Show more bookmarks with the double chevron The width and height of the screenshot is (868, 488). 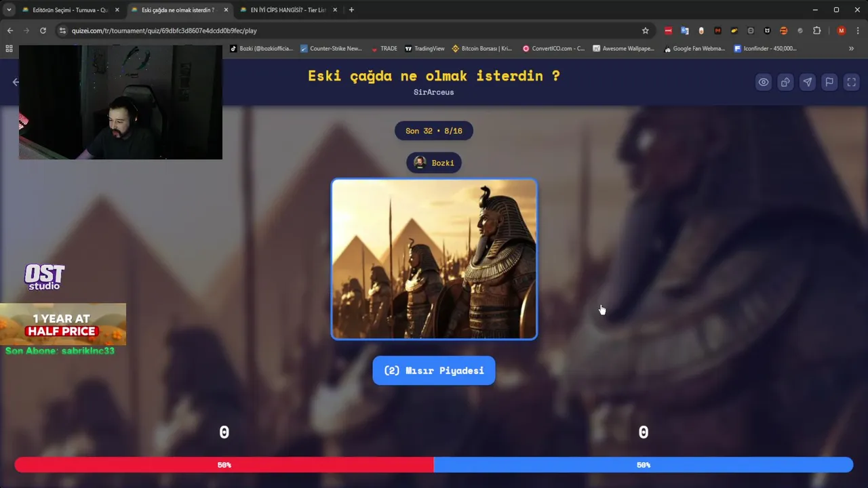coord(851,49)
